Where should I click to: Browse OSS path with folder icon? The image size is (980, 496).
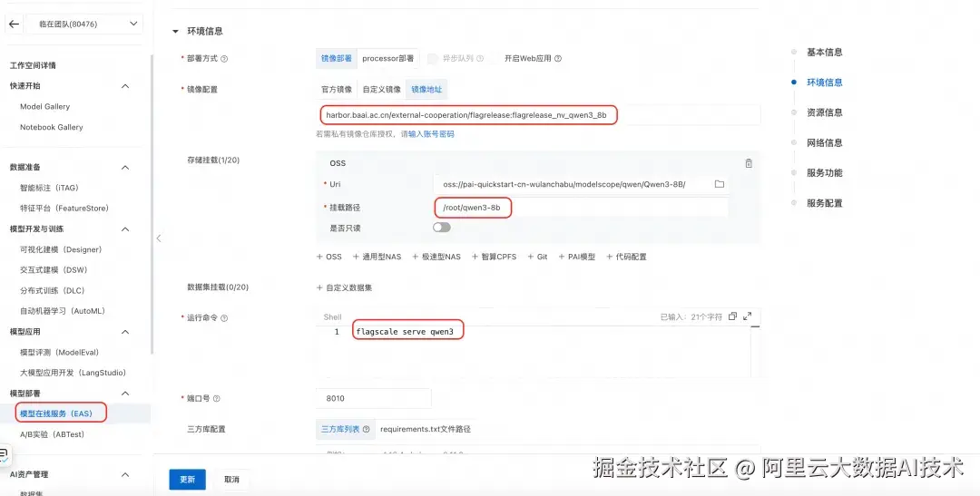[x=720, y=184]
